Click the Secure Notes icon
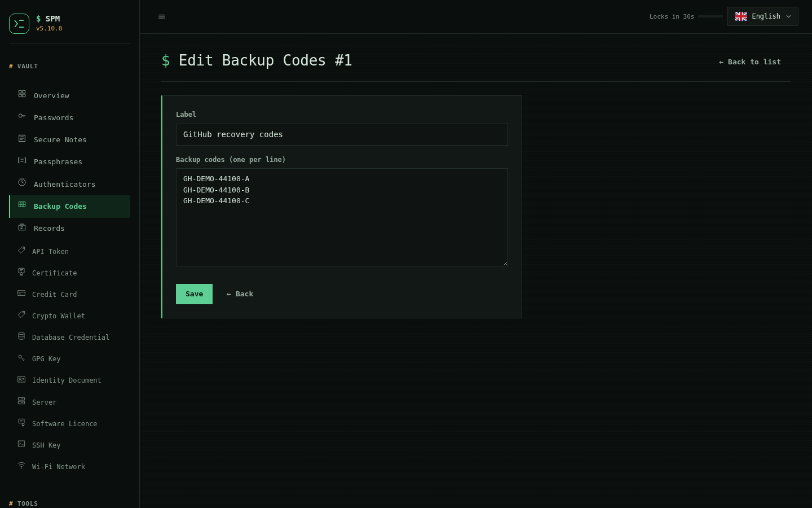The width and height of the screenshot is (812, 508). click(22, 138)
